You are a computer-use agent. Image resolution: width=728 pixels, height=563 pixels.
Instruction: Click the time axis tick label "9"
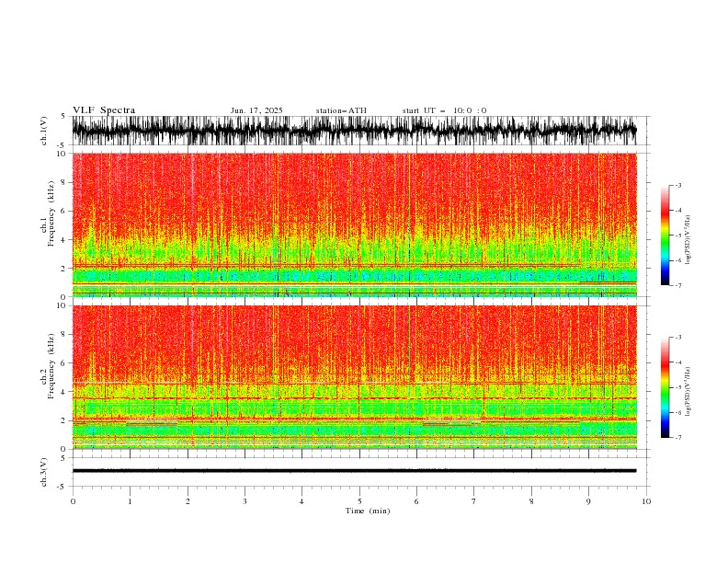coord(588,501)
